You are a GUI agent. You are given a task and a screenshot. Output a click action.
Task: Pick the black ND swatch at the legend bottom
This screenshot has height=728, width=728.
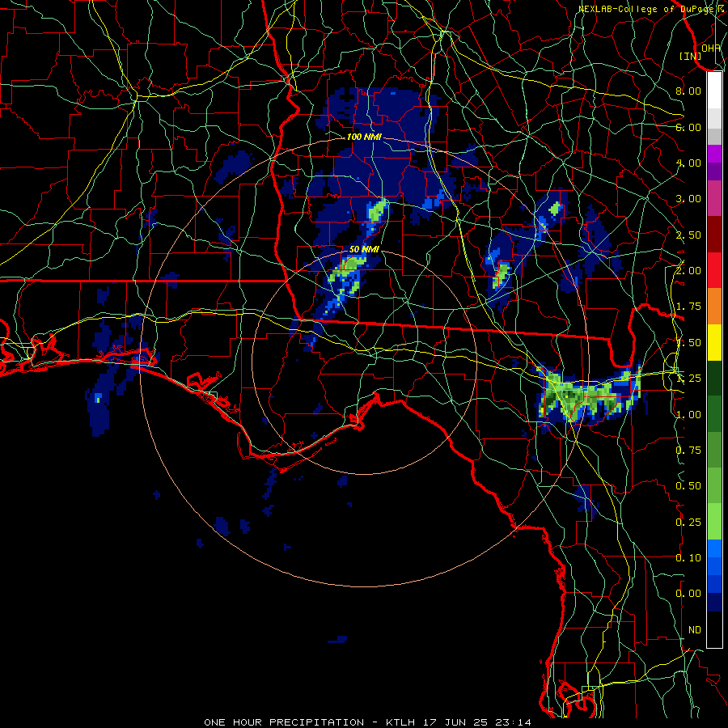[x=714, y=629]
